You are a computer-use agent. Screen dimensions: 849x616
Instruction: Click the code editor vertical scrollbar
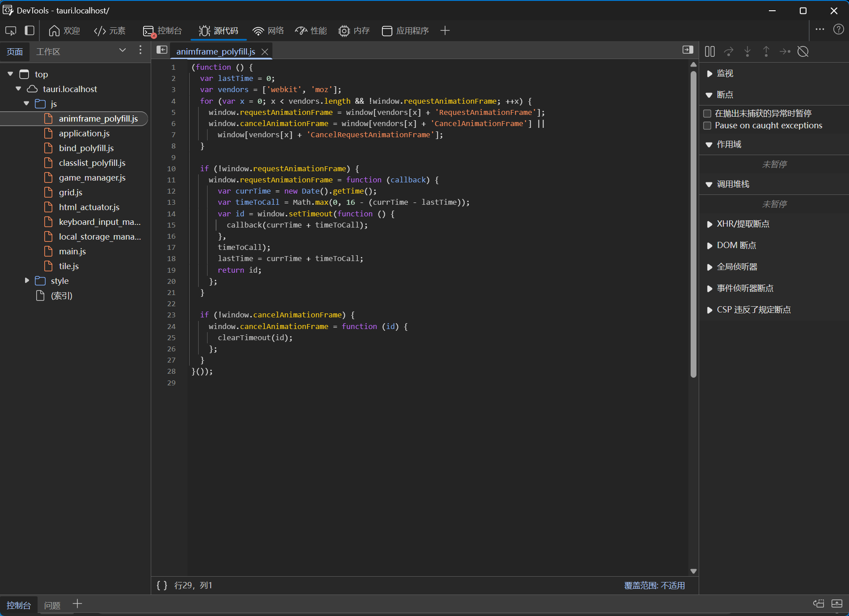point(693,224)
